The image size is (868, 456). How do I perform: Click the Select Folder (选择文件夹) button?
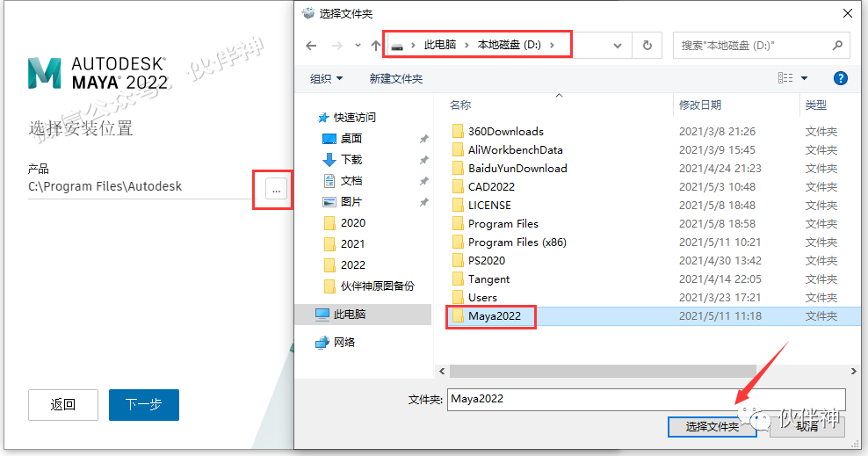[x=712, y=427]
